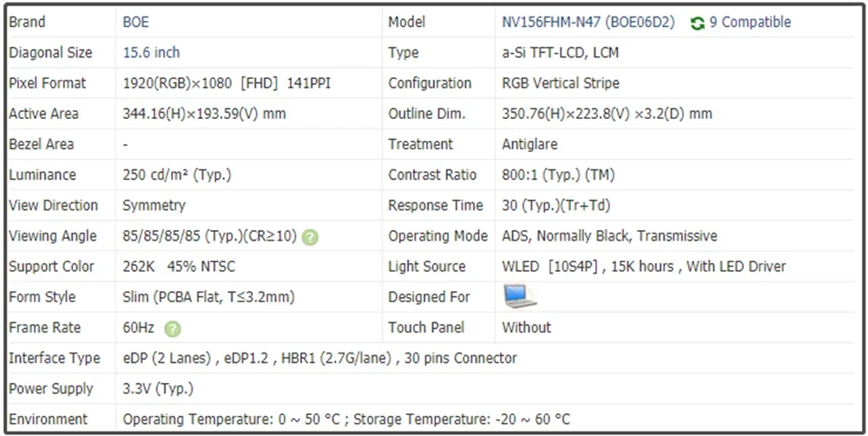This screenshot has width=868, height=436.
Task: Click the 800:1 contrast ratio value
Action: pyautogui.click(x=557, y=175)
